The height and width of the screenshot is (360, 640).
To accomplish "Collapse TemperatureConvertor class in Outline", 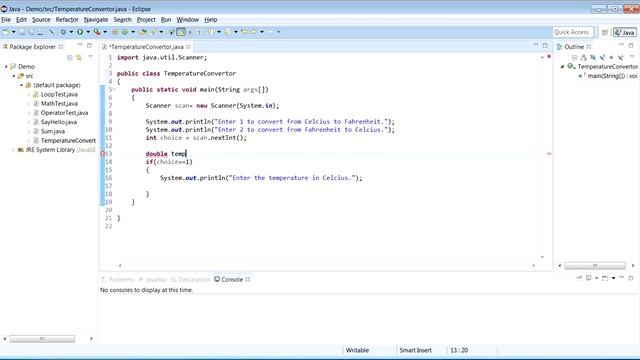I will tap(562, 67).
